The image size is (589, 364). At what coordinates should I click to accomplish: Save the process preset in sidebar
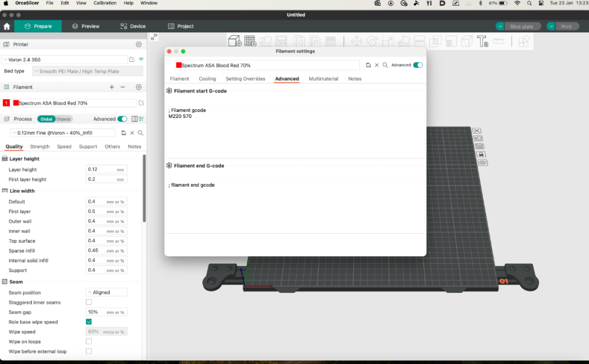124,133
